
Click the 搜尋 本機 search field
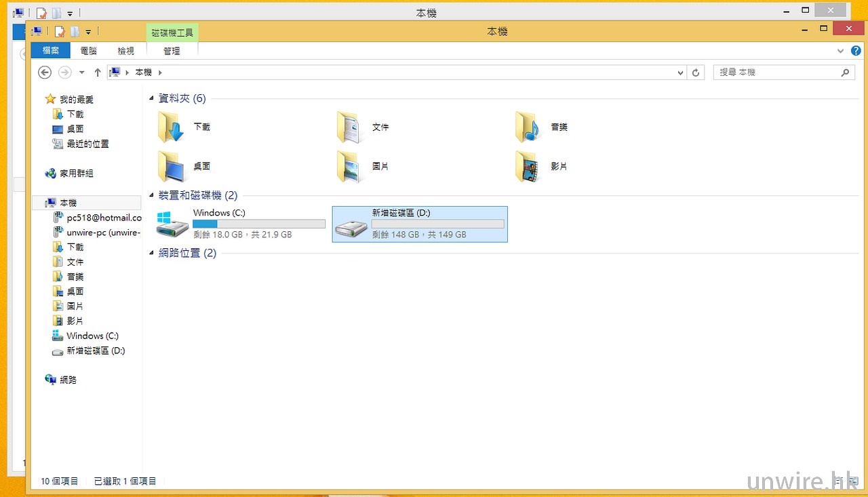776,73
